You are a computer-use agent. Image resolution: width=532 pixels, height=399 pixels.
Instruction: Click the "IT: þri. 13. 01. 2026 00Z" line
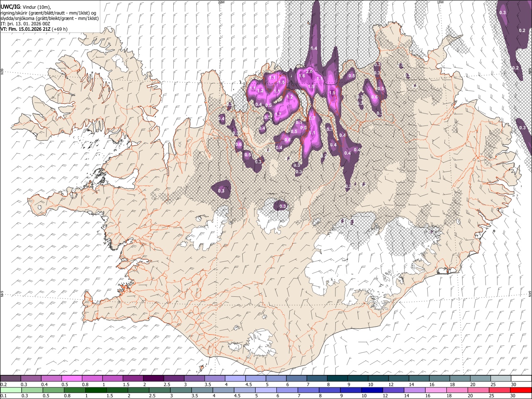click(x=25, y=24)
